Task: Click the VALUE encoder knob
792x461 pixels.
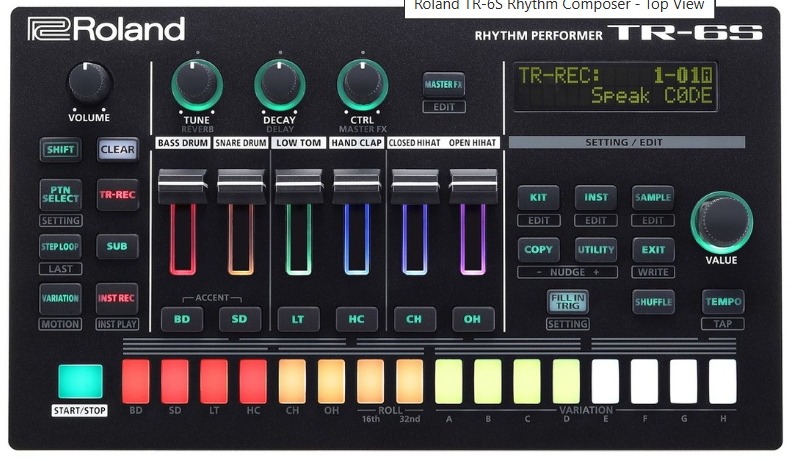Action: [722, 222]
